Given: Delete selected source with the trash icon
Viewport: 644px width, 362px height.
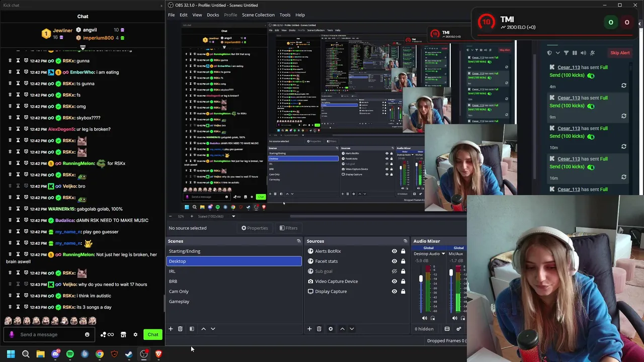Looking at the screenshot, I should click(x=319, y=329).
